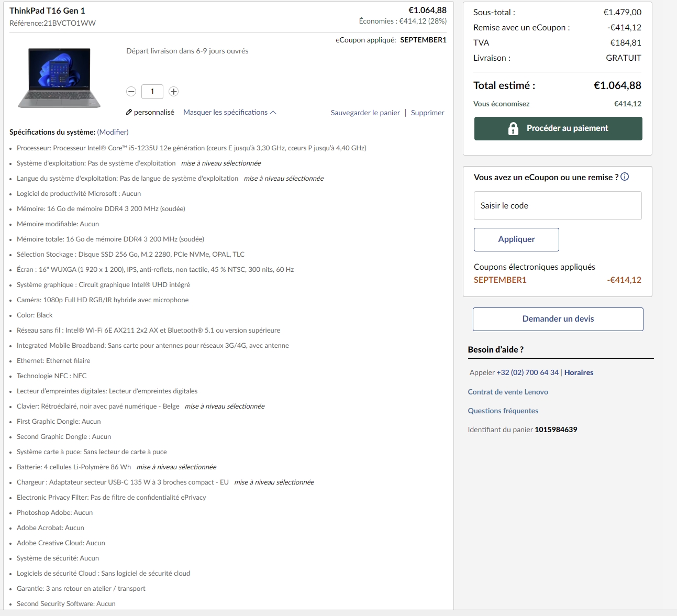This screenshot has height=616, width=677.
Task: Click the Appliquer coupon button
Action: pos(516,239)
